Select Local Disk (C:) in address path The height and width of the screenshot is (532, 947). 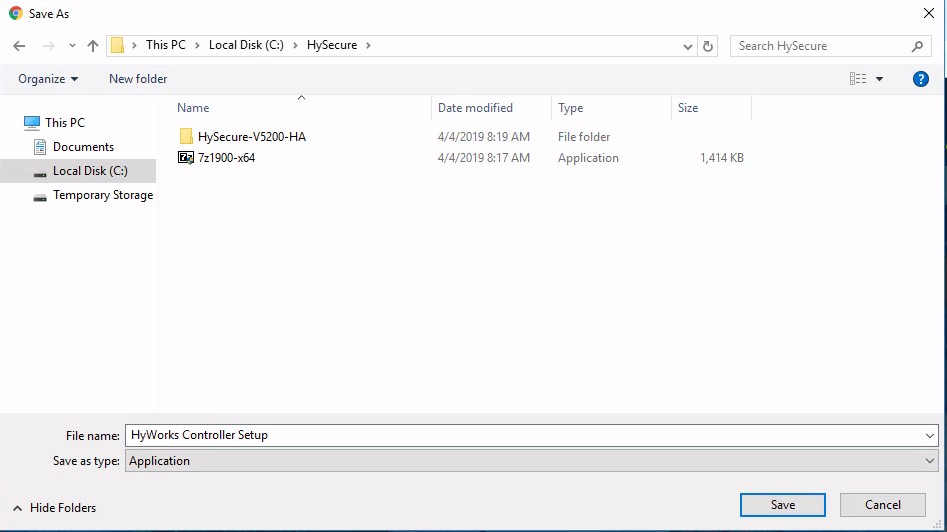point(246,45)
